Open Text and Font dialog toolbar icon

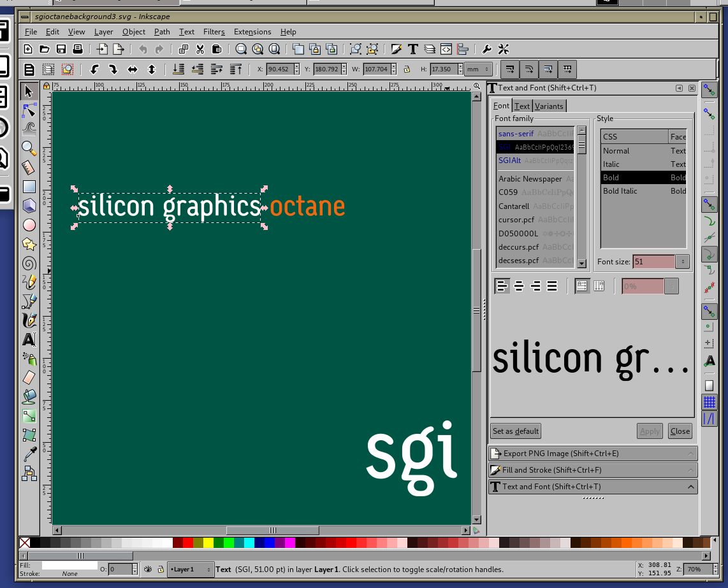pyautogui.click(x=412, y=49)
